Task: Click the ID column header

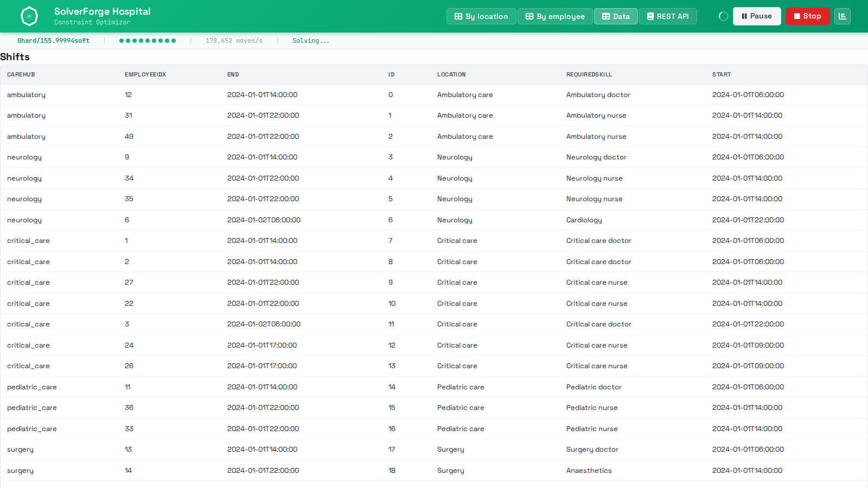Action: click(392, 75)
